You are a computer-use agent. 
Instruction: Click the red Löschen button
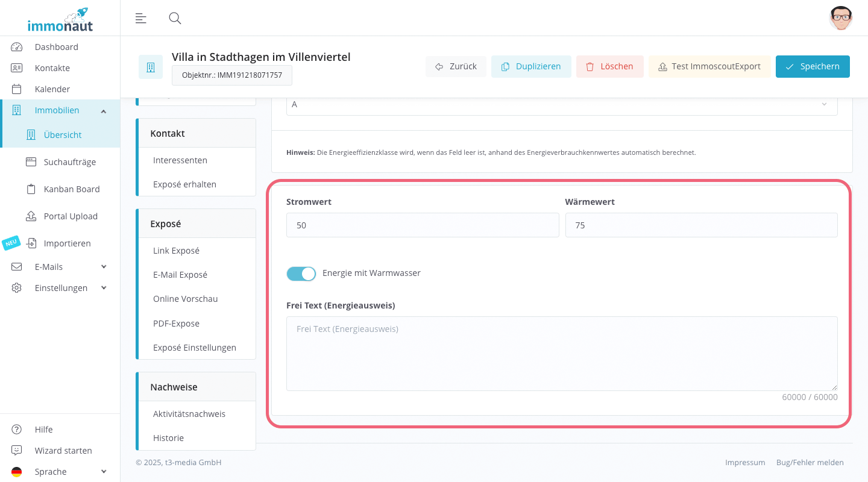tap(609, 66)
